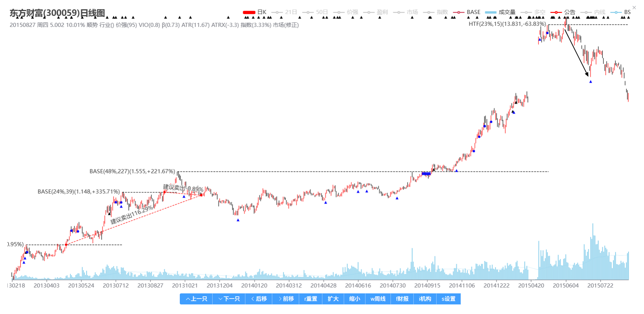Show the 市场 legend series

pyautogui.click(x=406, y=12)
